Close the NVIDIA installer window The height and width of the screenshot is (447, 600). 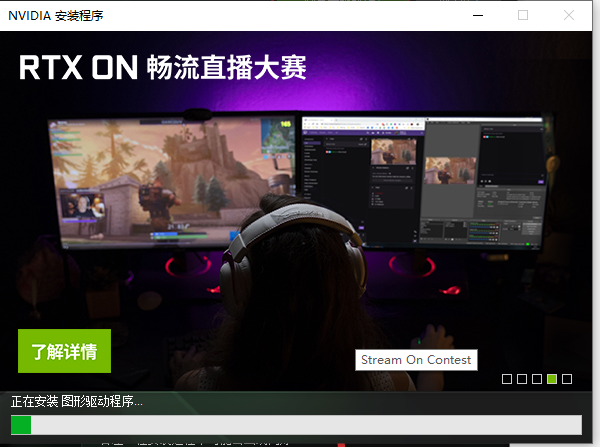pos(569,15)
